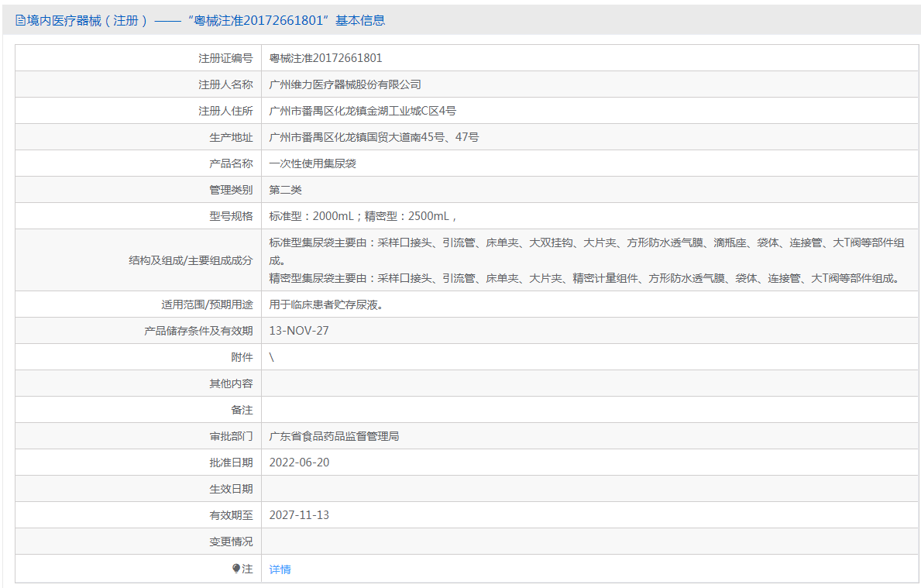The height and width of the screenshot is (588, 921).
Task: Click the 生产地址 label
Action: 231,137
